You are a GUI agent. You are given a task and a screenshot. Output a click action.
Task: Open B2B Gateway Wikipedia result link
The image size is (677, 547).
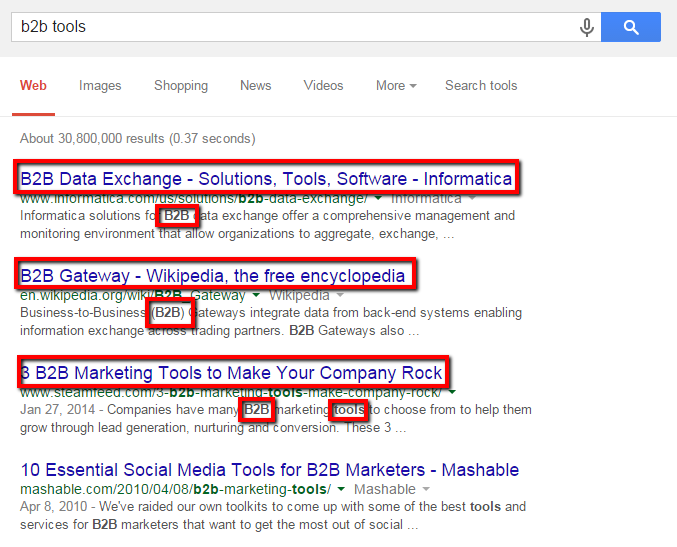(213, 275)
